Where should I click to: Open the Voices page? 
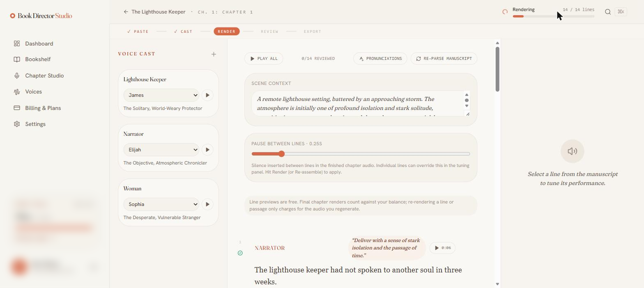tap(33, 91)
